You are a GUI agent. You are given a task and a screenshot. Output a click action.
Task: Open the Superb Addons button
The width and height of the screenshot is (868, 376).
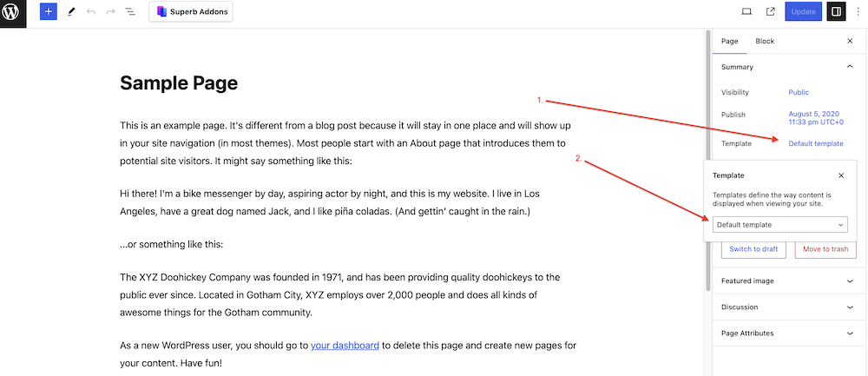[x=191, y=11]
